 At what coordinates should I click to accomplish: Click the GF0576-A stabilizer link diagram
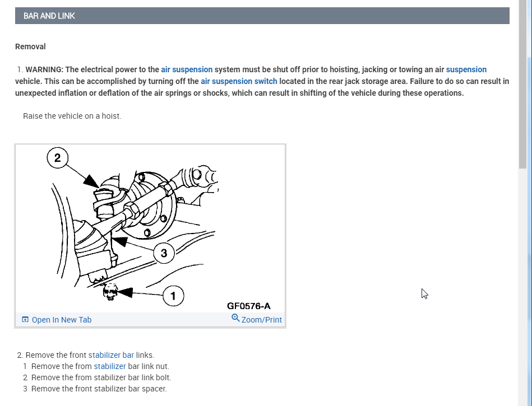click(x=150, y=228)
